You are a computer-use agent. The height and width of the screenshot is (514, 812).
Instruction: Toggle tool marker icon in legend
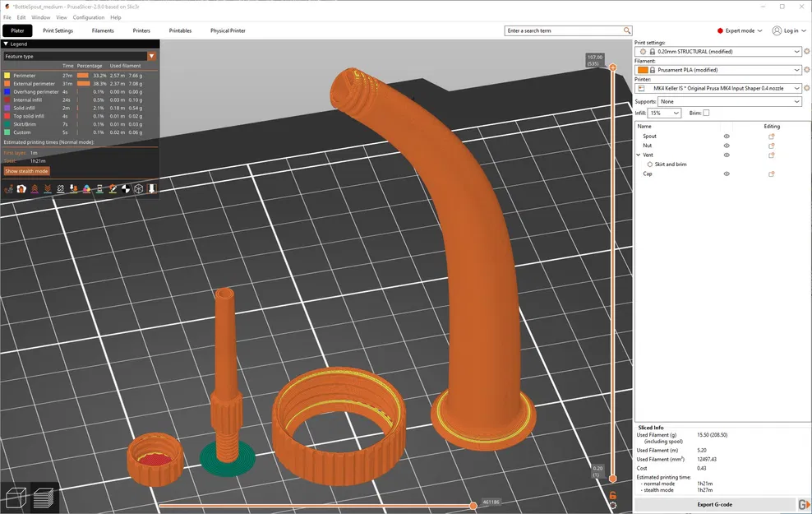coord(152,189)
